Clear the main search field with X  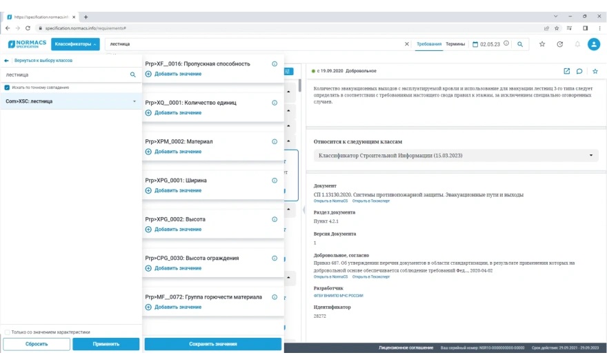click(x=407, y=44)
